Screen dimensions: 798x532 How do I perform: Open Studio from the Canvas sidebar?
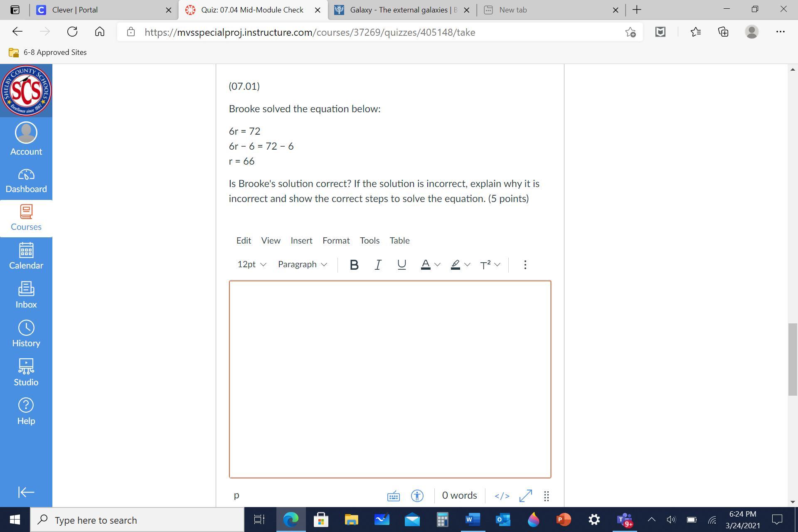pyautogui.click(x=26, y=372)
